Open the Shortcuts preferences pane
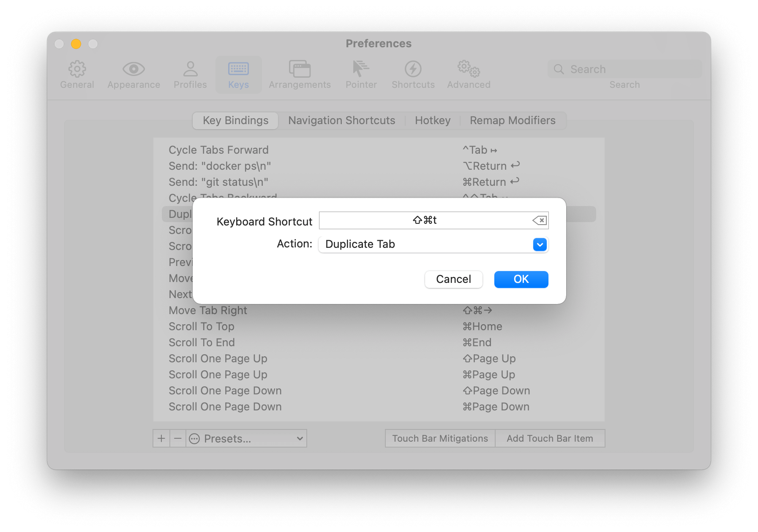This screenshot has height=532, width=758. click(413, 74)
